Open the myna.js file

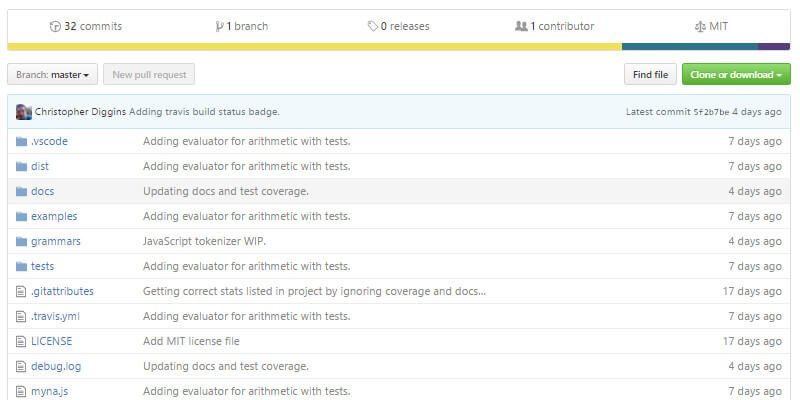(x=50, y=391)
